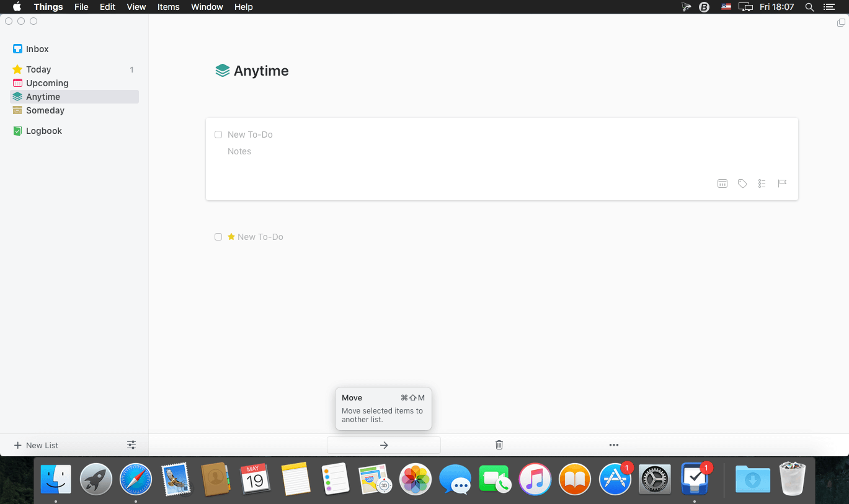This screenshot has width=849, height=504.
Task: Click the tag icon in to-do card
Action: 742,183
